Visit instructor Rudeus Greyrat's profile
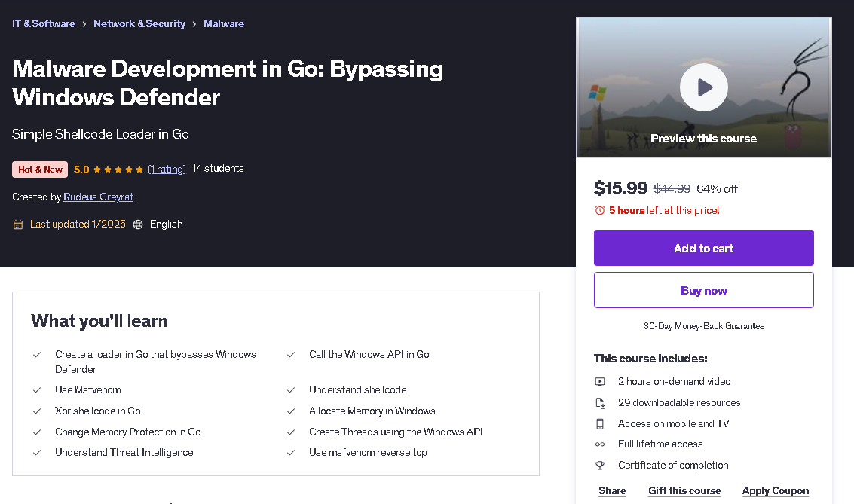 pos(98,197)
